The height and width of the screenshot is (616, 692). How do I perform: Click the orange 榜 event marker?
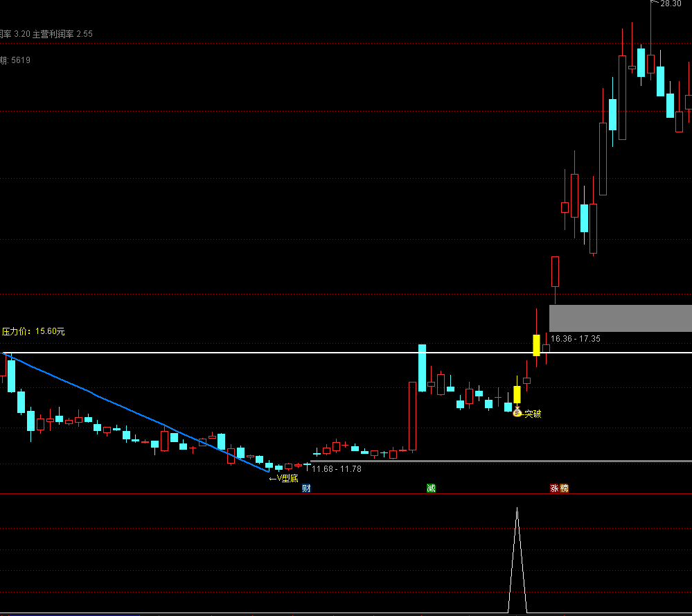564,489
